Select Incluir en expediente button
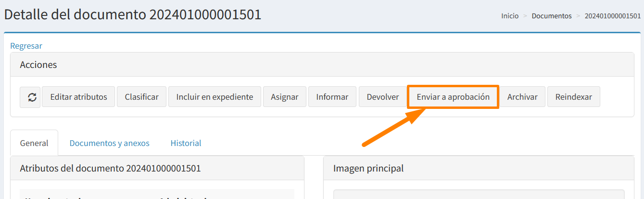The height and width of the screenshot is (199, 644). tap(215, 97)
